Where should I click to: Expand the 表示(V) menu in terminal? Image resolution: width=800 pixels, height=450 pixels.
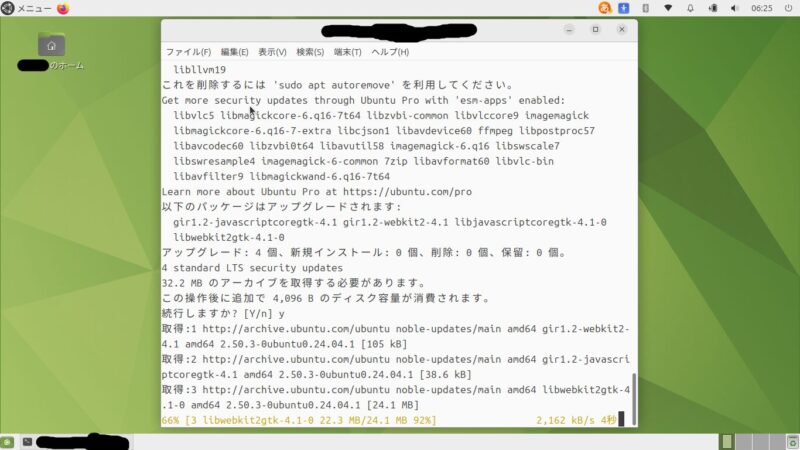coord(272,52)
